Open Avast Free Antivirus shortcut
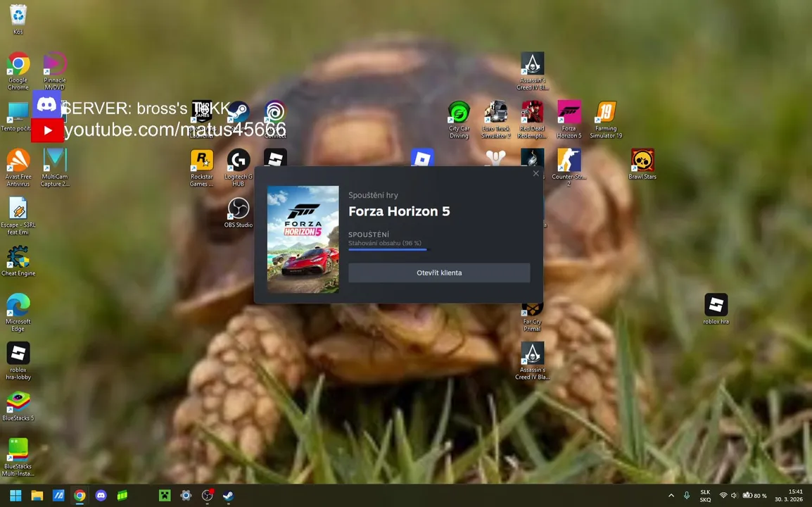The image size is (812, 507). pyautogui.click(x=18, y=168)
